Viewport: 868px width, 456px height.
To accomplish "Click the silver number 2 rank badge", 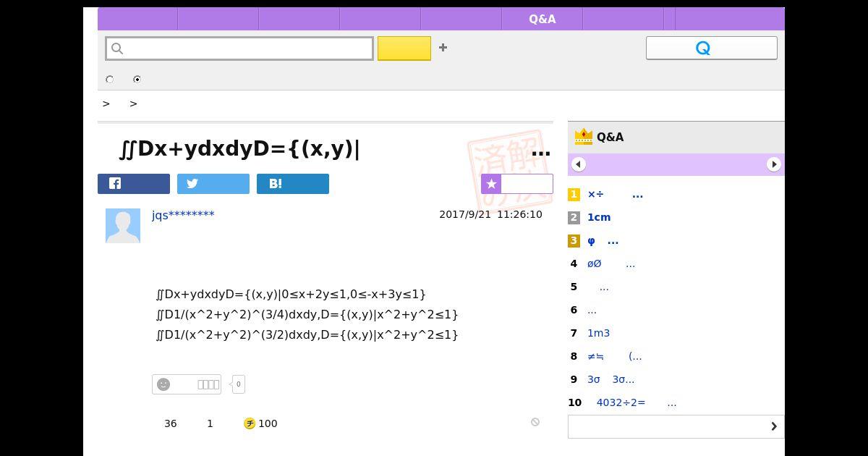I will tap(574, 217).
